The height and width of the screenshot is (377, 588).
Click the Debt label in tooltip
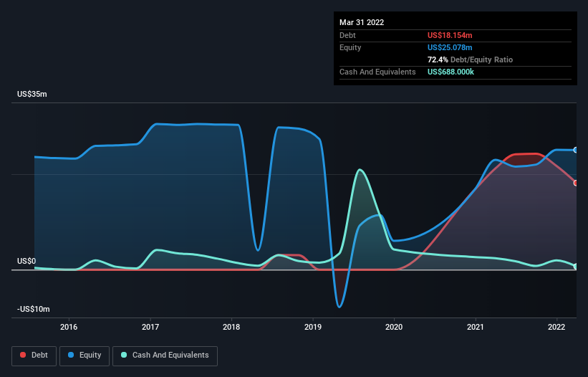347,35
